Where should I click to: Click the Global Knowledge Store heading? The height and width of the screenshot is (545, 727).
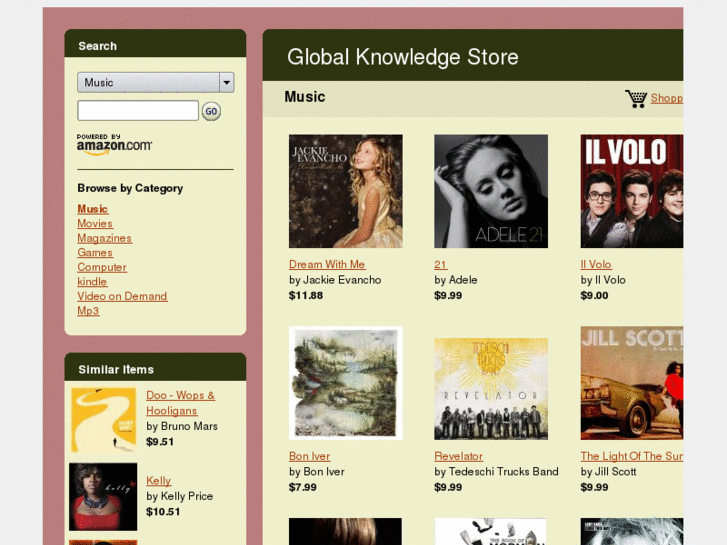pyautogui.click(x=402, y=57)
